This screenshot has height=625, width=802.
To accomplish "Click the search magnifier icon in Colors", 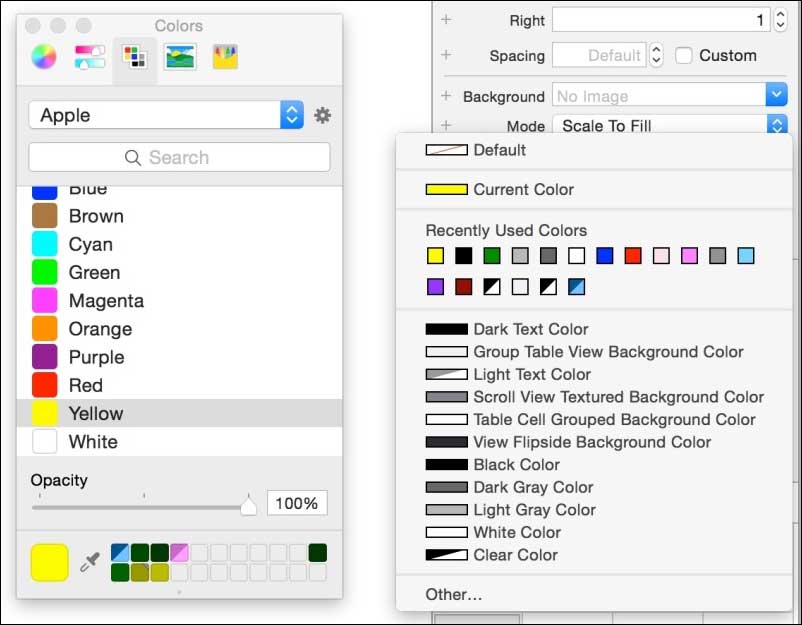I will pos(133,158).
